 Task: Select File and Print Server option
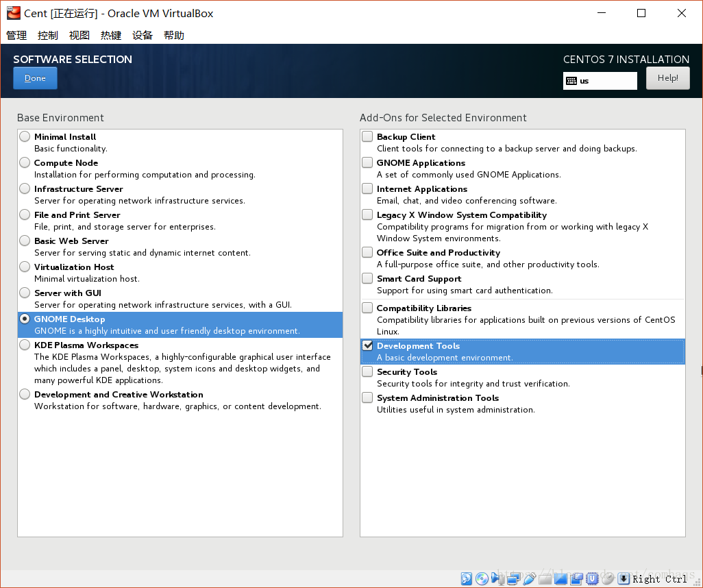coord(25,215)
